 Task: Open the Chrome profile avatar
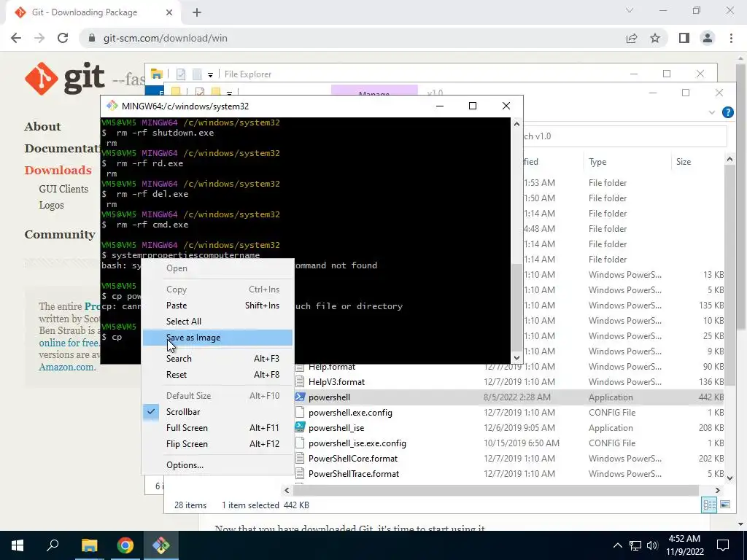tap(708, 38)
